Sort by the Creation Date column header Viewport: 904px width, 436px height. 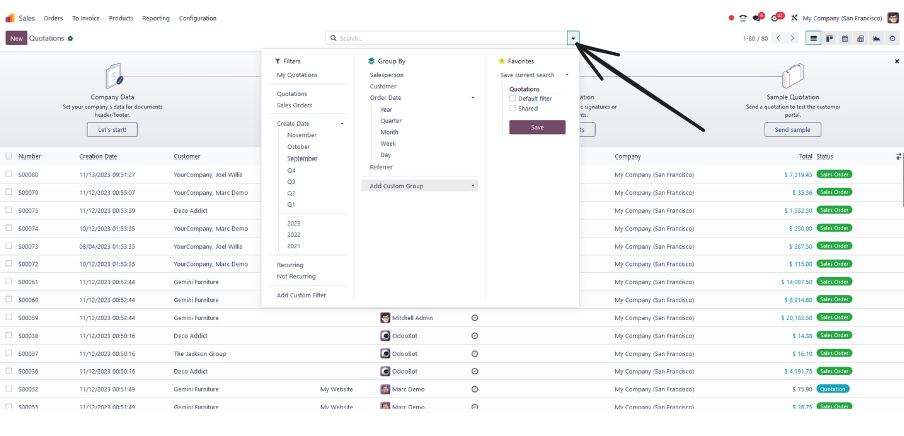[98, 157]
